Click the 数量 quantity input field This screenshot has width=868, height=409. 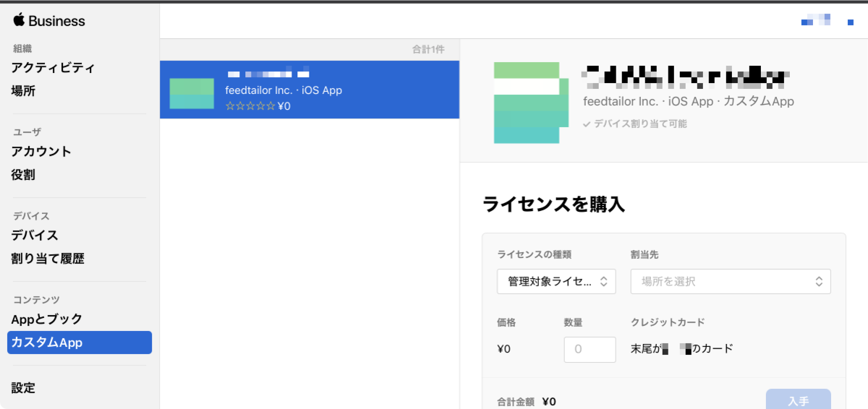click(590, 349)
